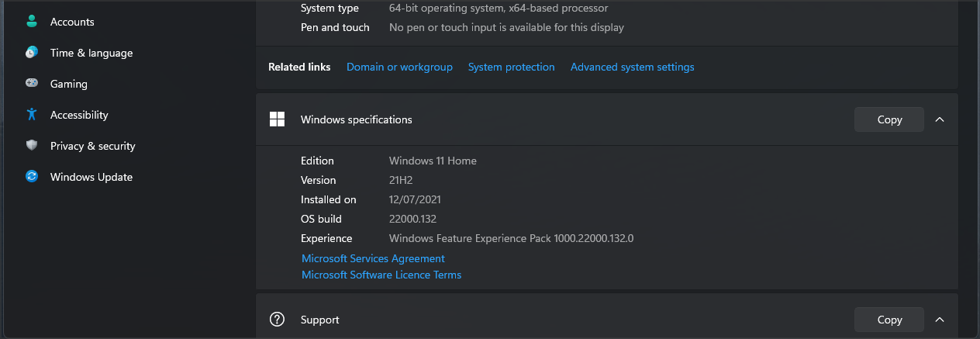
Task: Click the Pen and touch label
Action: click(x=335, y=27)
